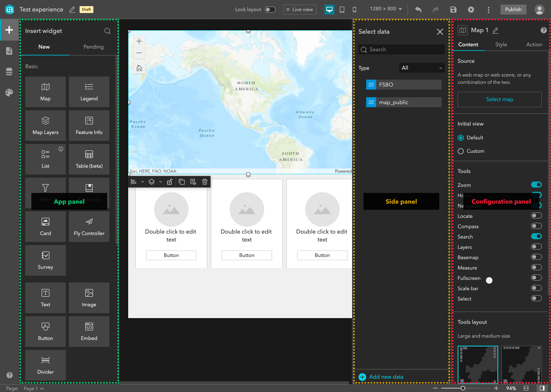Insert a Fly Controller widget
This screenshot has height=392, width=551.
(89, 227)
